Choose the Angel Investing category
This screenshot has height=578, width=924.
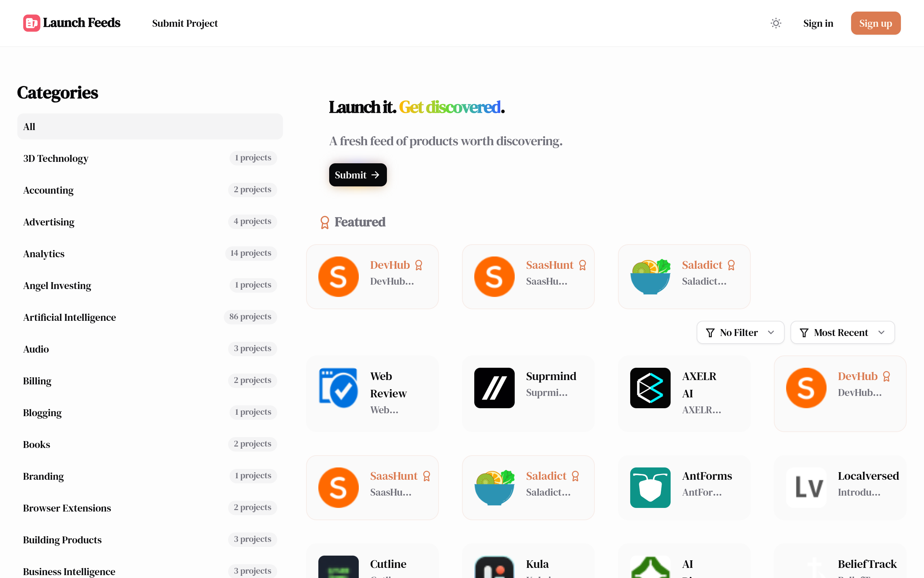click(x=150, y=285)
